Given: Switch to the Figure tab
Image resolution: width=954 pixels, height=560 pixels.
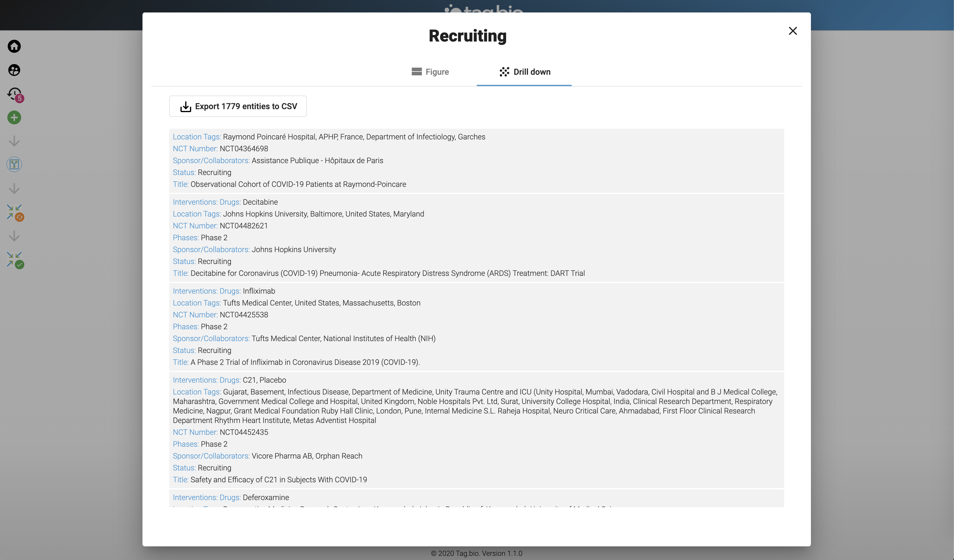Looking at the screenshot, I should [x=430, y=72].
